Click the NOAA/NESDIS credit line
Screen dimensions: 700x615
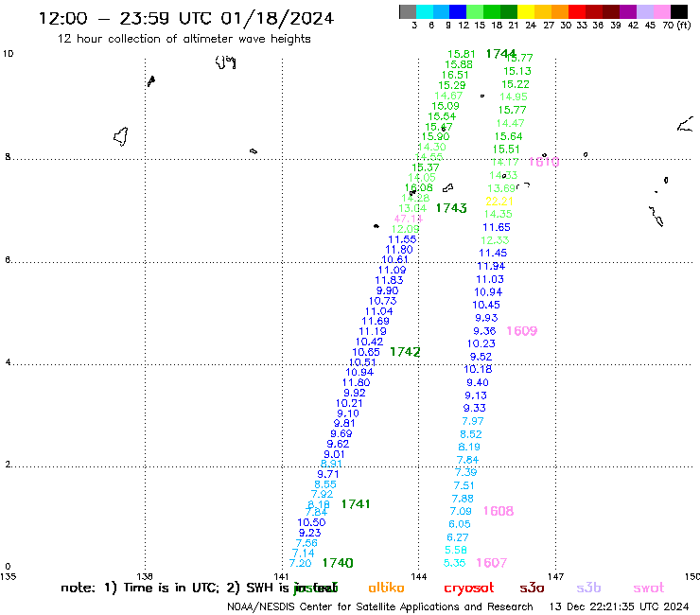coord(380,607)
